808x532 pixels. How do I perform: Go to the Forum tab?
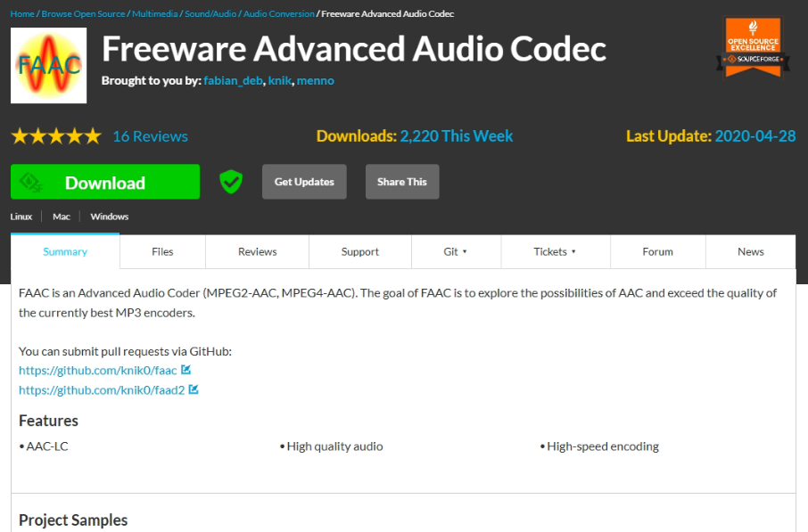click(x=657, y=251)
